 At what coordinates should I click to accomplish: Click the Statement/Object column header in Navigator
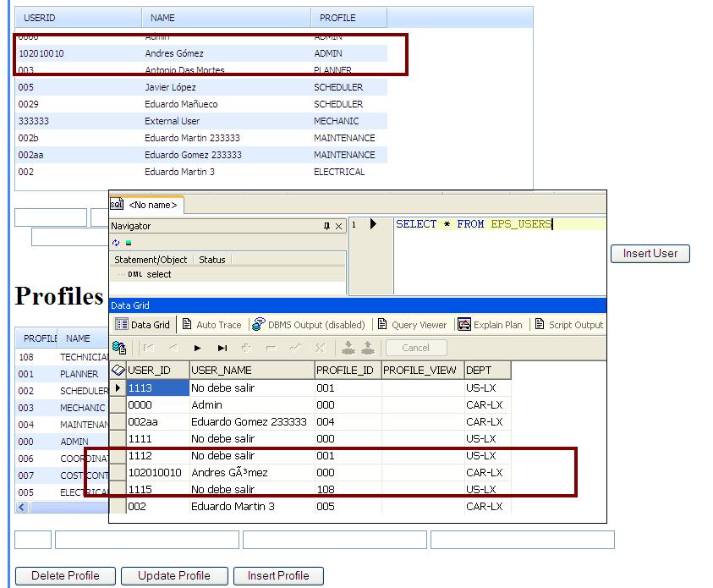151,260
